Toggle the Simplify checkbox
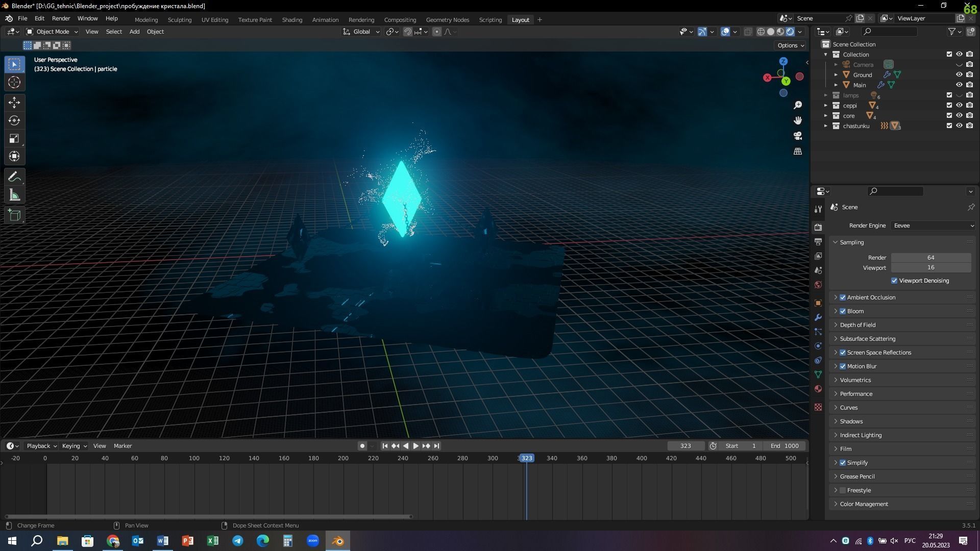 [843, 463]
